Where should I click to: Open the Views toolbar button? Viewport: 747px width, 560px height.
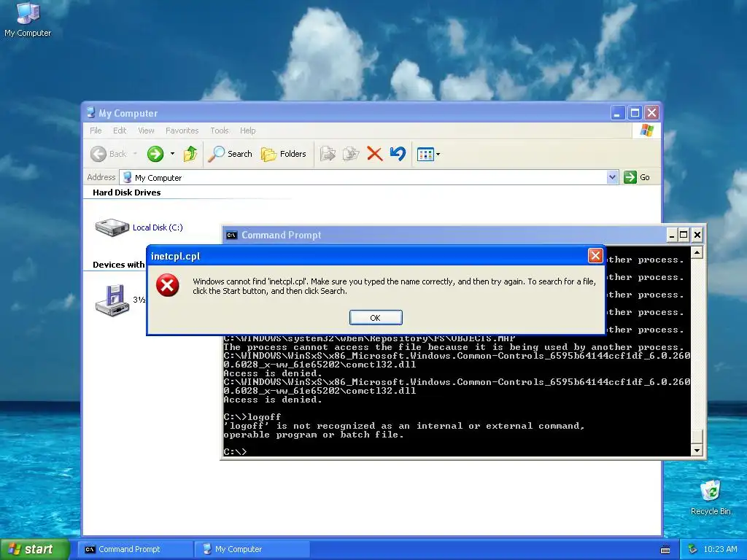tap(425, 155)
